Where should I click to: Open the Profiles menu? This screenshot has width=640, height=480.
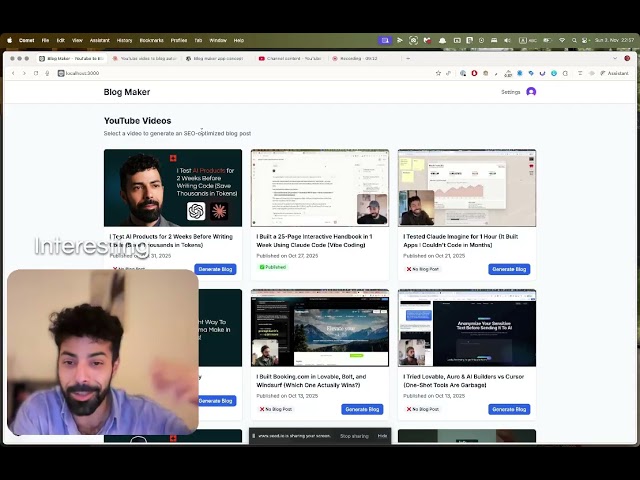tap(179, 40)
